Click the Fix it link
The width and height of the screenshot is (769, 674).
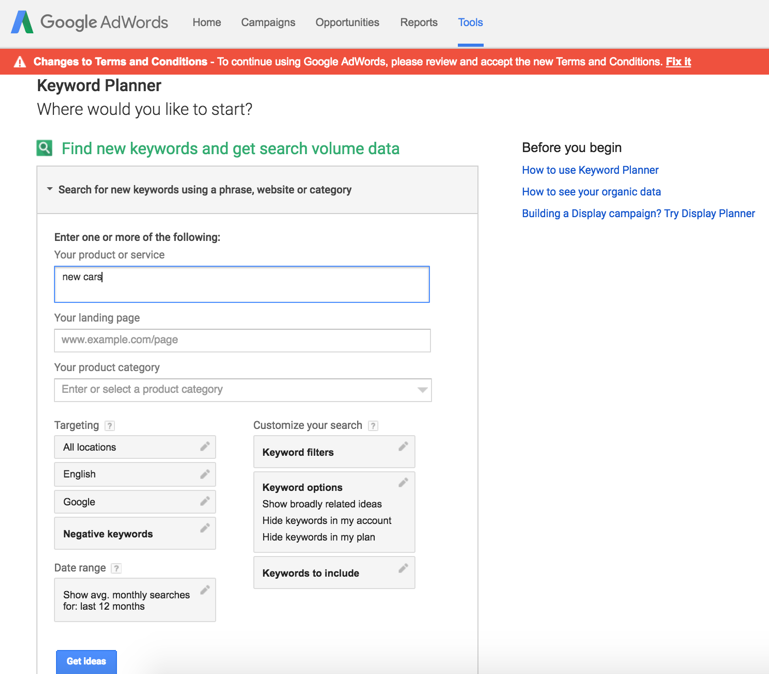pyautogui.click(x=678, y=62)
